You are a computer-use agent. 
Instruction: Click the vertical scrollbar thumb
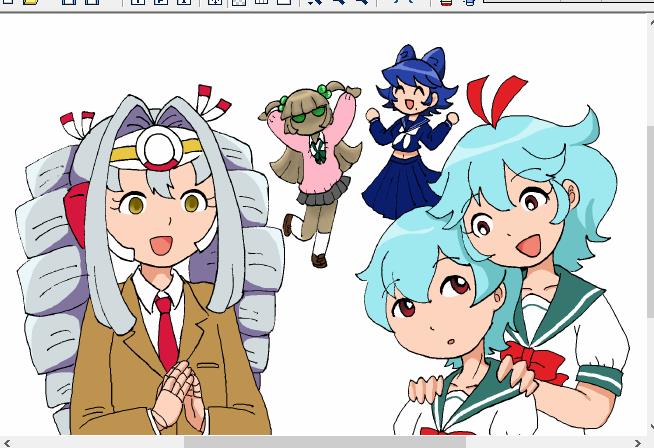pyautogui.click(x=650, y=221)
